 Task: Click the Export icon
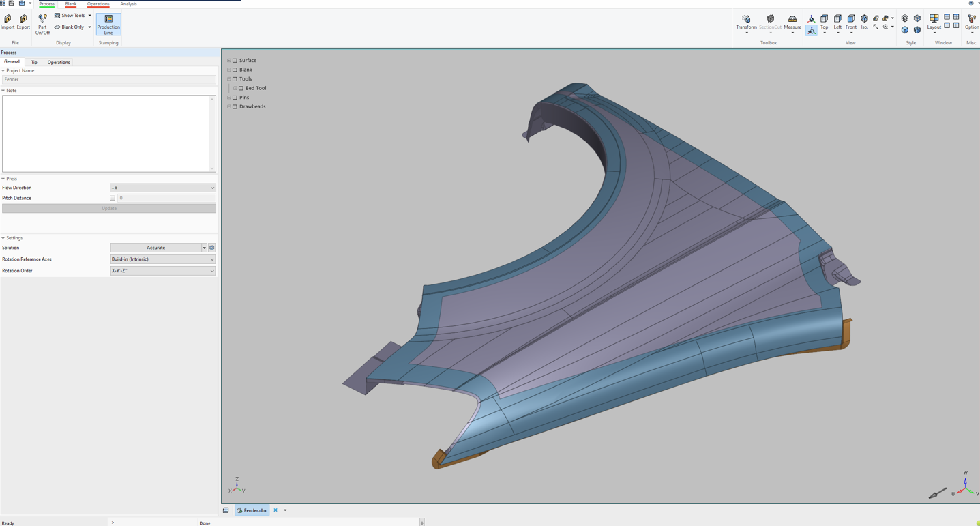[23, 23]
